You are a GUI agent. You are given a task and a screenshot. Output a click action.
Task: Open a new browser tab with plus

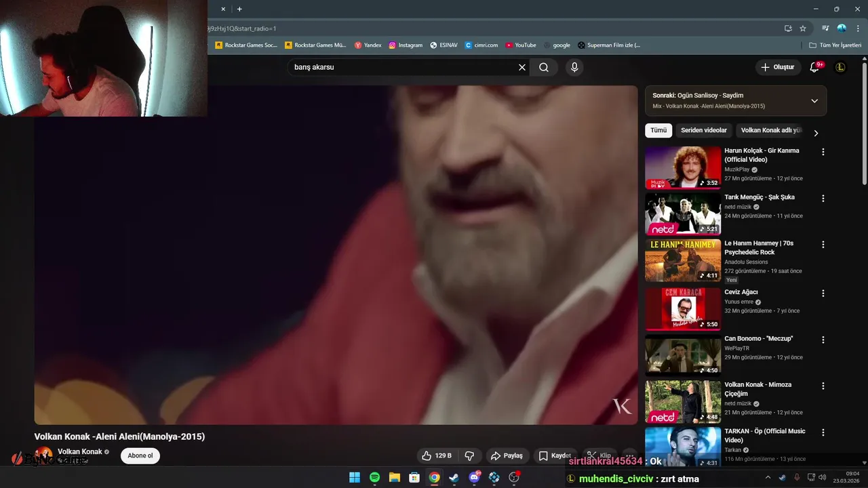239,9
